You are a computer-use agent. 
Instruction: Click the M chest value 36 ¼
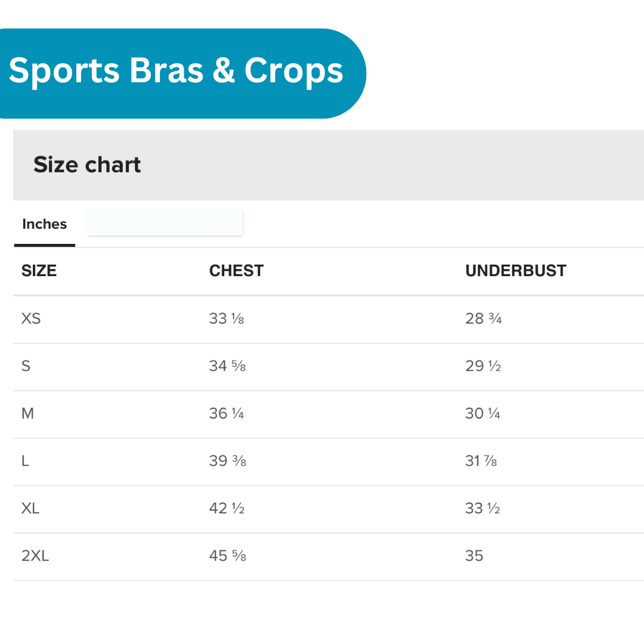click(x=227, y=413)
